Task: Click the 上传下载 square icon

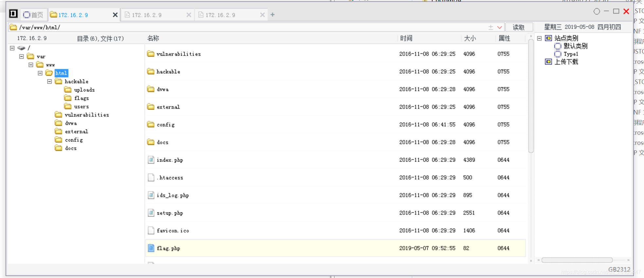Action: (548, 61)
